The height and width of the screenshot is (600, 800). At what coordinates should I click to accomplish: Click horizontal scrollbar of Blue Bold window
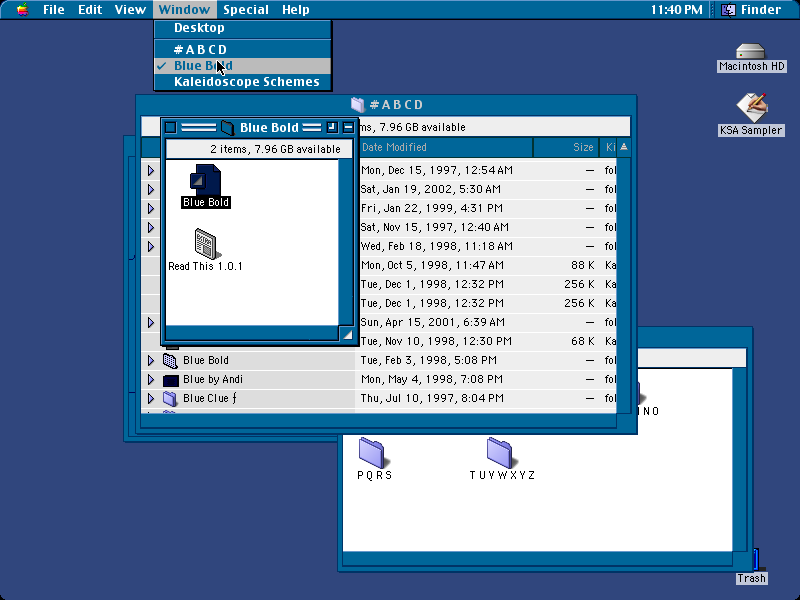(x=252, y=334)
